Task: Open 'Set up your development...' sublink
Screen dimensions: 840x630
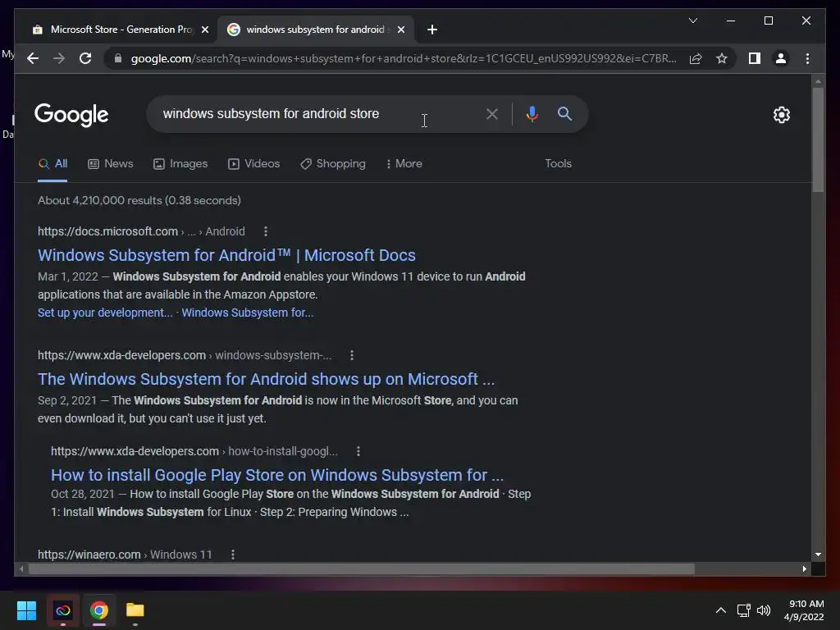Action: [105, 313]
